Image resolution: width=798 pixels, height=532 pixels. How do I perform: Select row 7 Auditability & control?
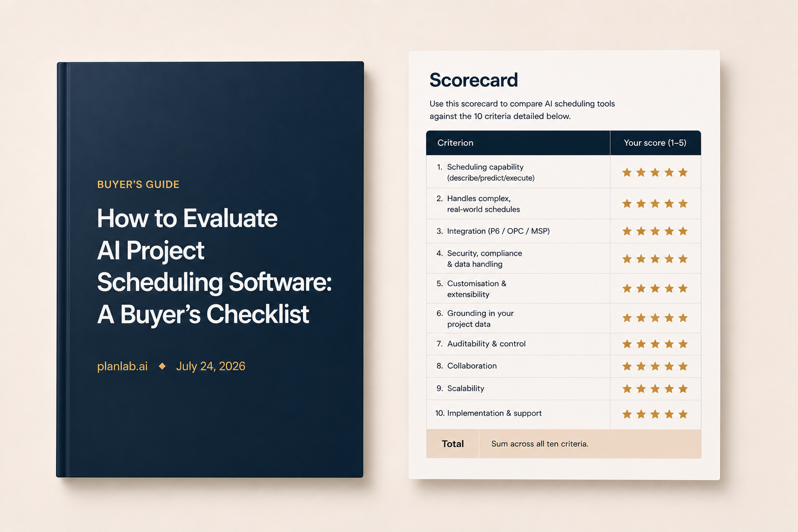pyautogui.click(x=564, y=344)
